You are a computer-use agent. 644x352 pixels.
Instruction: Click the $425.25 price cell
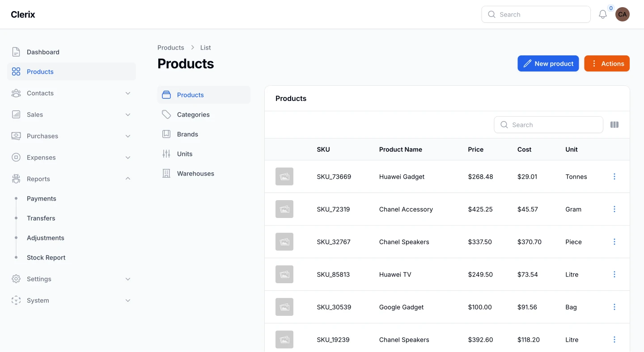click(480, 209)
